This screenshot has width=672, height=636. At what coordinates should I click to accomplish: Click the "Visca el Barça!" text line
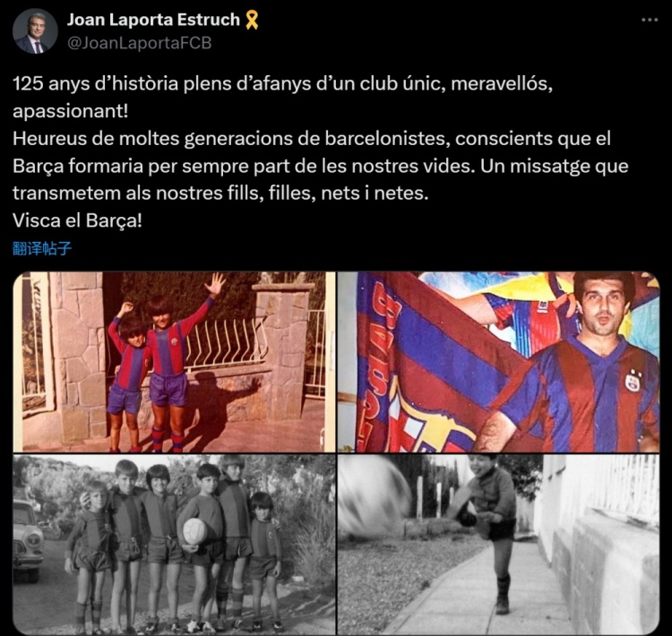(x=77, y=220)
